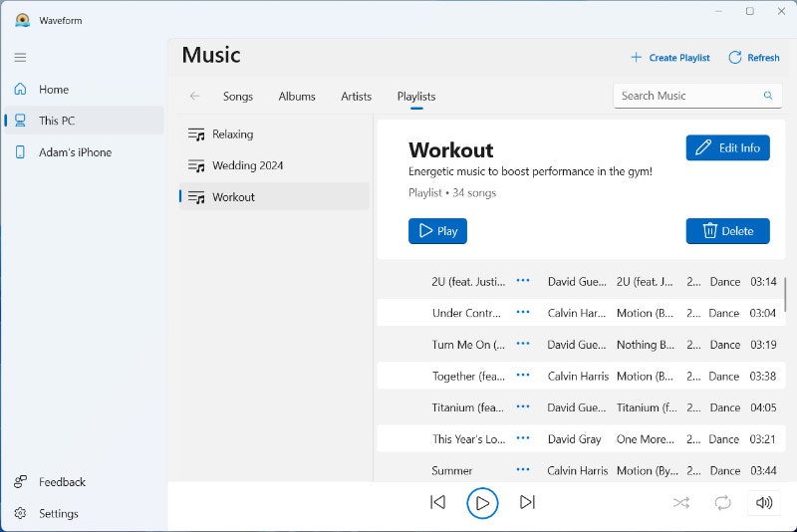
Task: Go to Home in sidebar
Action: (x=84, y=90)
